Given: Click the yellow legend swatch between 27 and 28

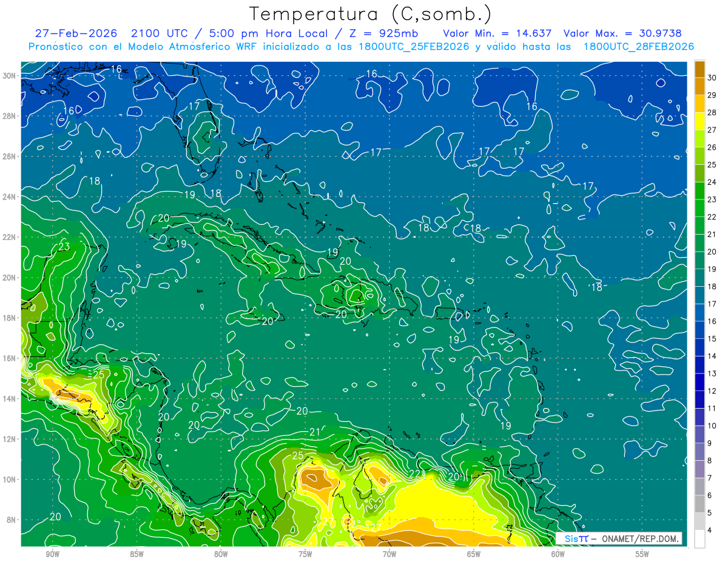Looking at the screenshot, I should tap(699, 121).
